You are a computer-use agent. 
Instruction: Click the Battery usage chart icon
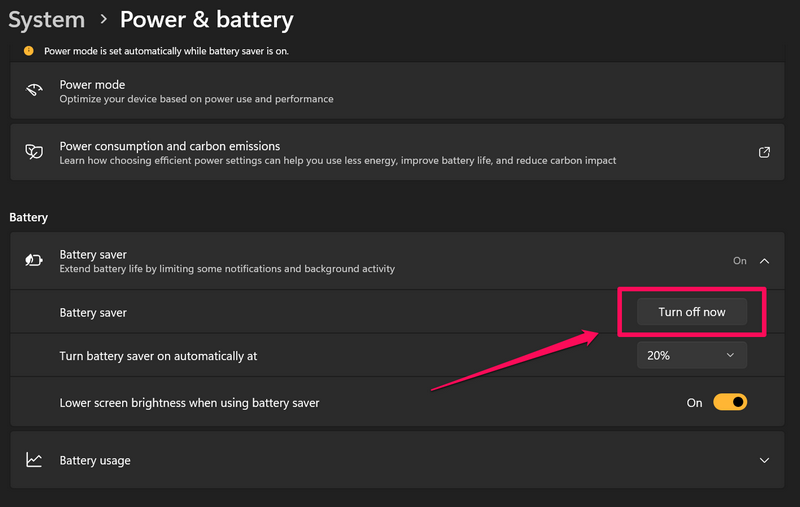point(34,460)
